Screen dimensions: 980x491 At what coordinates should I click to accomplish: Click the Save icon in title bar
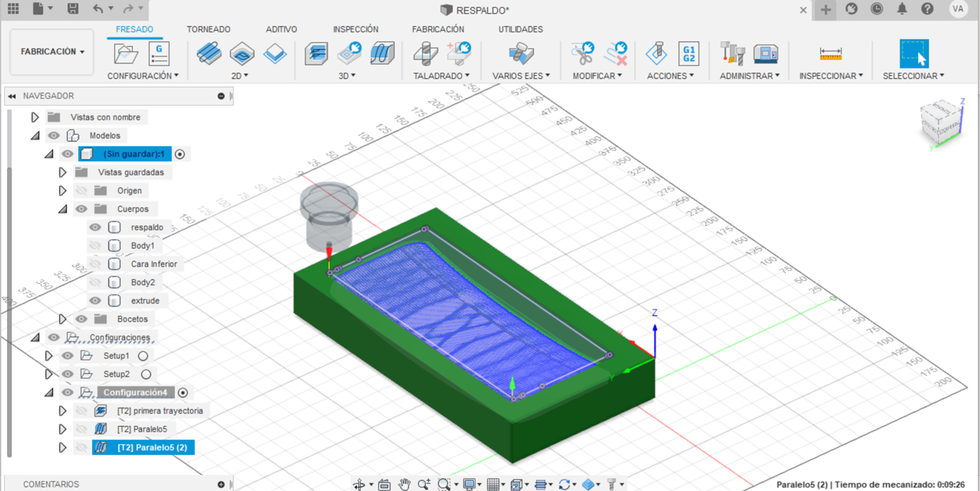[x=73, y=9]
